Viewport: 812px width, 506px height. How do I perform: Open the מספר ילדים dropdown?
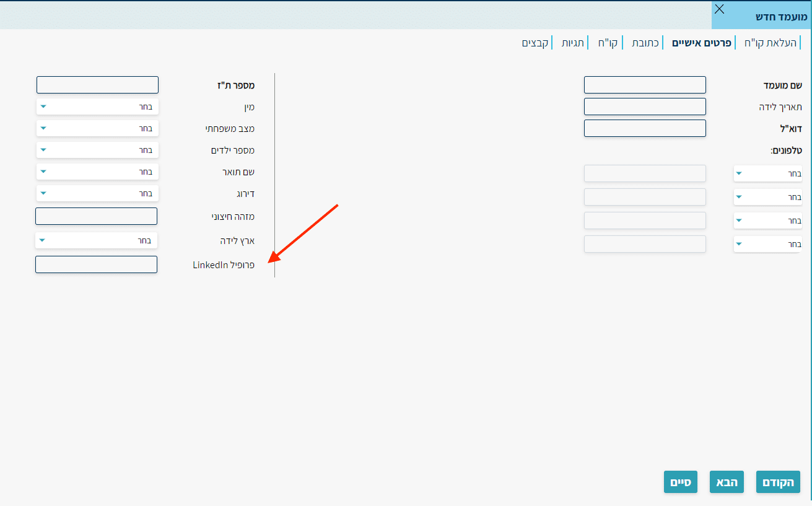(97, 150)
